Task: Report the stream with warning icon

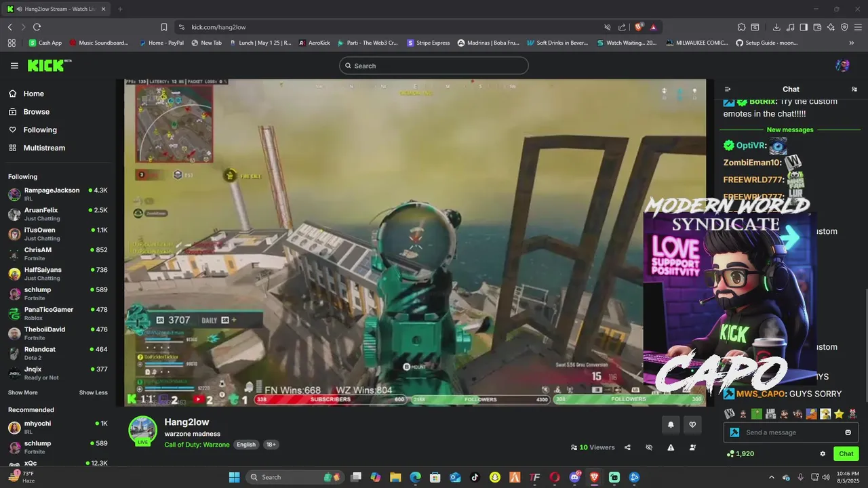Action: click(671, 447)
